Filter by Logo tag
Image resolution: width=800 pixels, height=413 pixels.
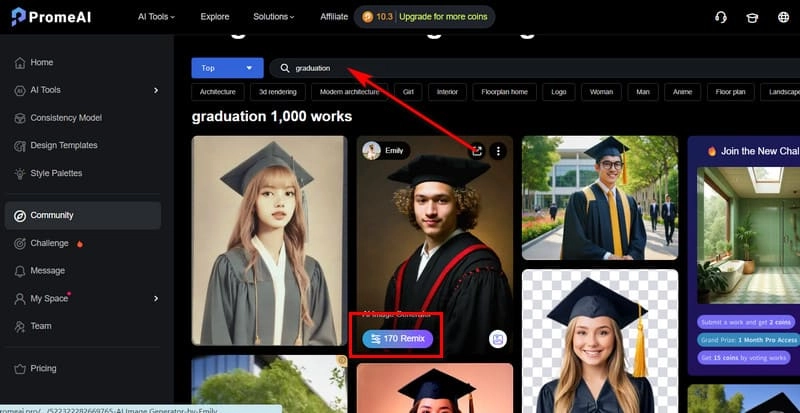559,92
